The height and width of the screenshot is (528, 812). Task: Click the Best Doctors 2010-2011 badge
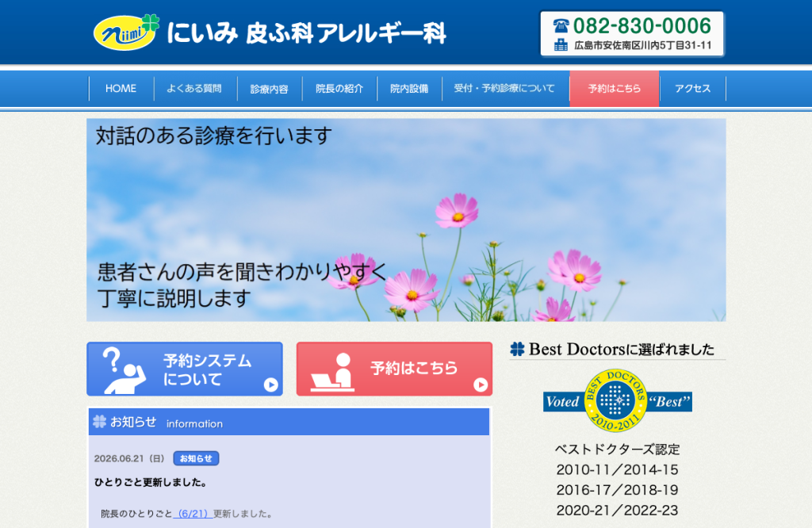pyautogui.click(x=617, y=400)
